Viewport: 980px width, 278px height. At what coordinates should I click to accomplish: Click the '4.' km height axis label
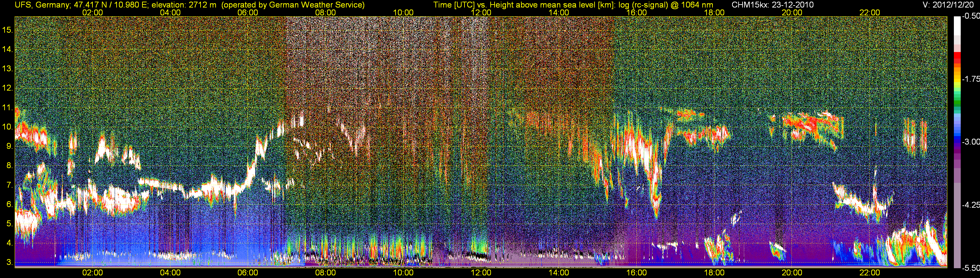click(x=10, y=243)
